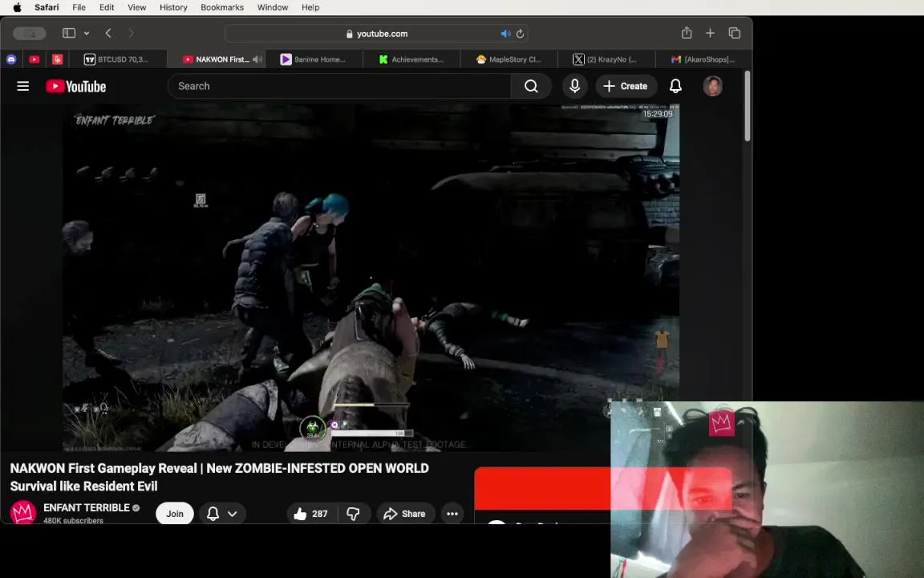Open the third pinned red tab
The width and height of the screenshot is (924, 578).
pyautogui.click(x=57, y=59)
